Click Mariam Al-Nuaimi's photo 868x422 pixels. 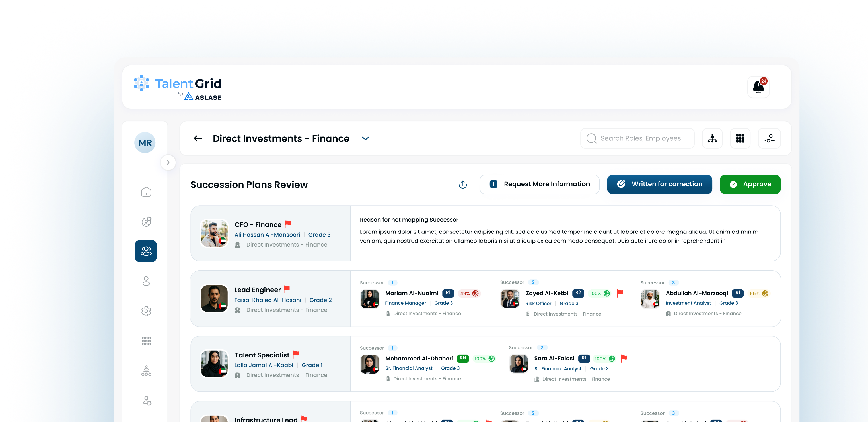coord(370,299)
